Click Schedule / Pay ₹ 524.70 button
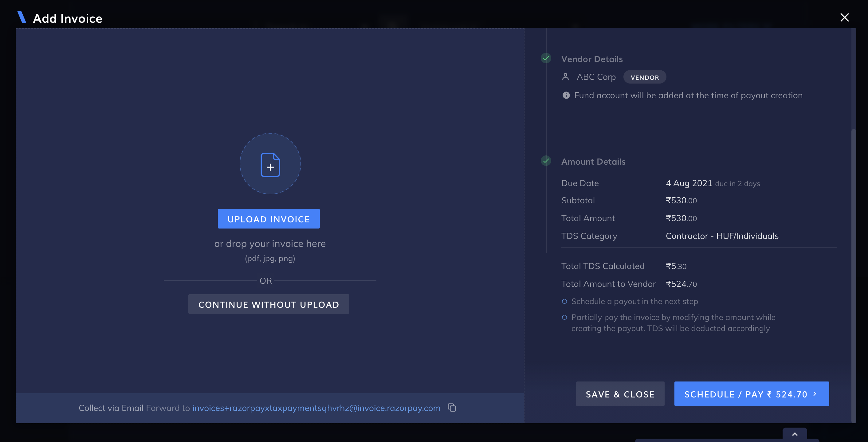This screenshot has height=442, width=868. 752,394
